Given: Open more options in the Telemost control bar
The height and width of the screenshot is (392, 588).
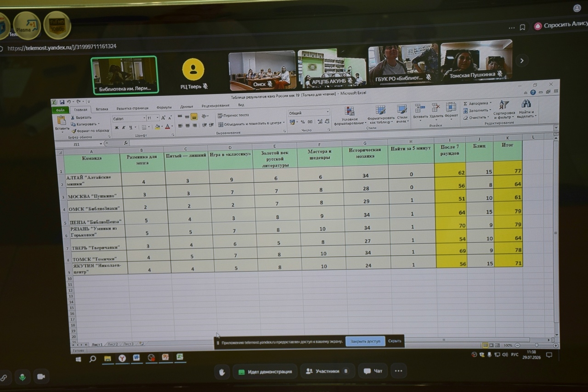Looking at the screenshot, I should tap(398, 371).
